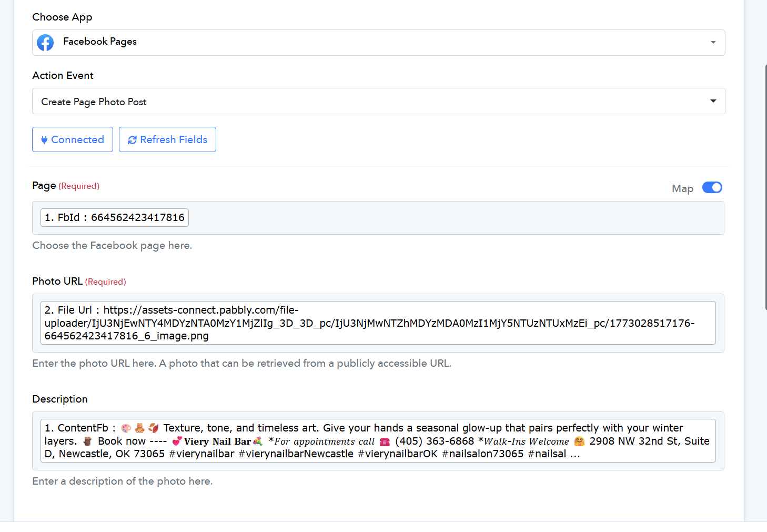Click the page vertical scrollbar
Image resolution: width=767 pixels, height=532 pixels.
click(766, 187)
